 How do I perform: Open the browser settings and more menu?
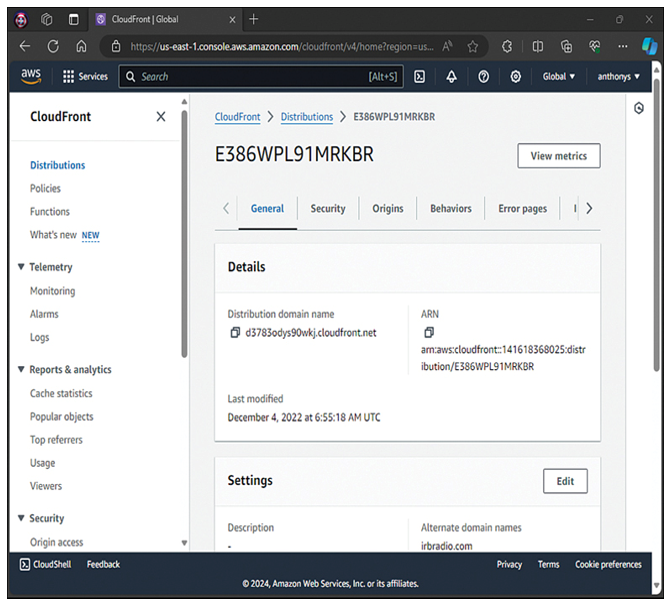623,47
